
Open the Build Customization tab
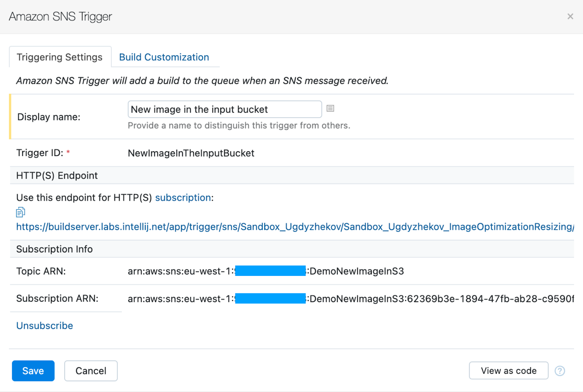164,57
